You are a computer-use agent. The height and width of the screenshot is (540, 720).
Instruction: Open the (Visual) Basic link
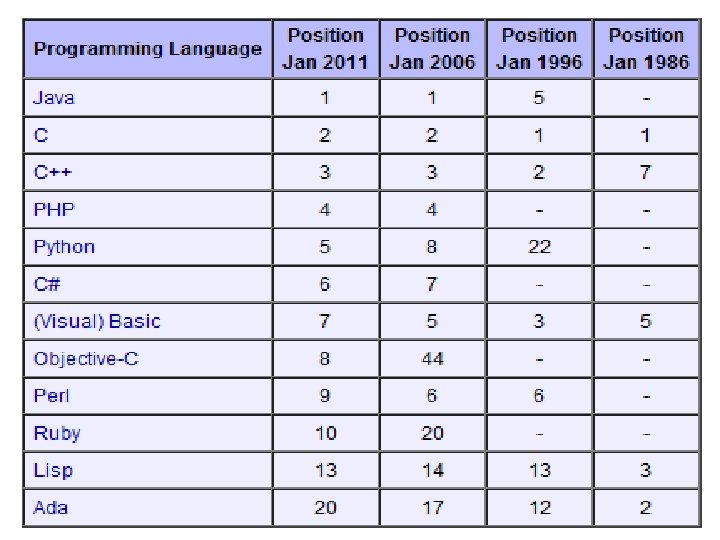pyautogui.click(x=97, y=321)
